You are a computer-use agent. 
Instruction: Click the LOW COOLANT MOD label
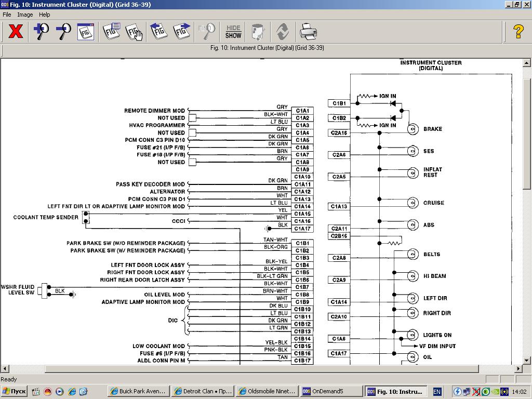159,346
